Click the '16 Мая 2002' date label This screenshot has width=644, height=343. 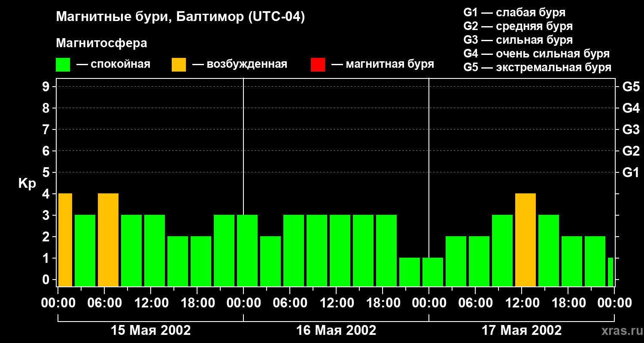click(x=336, y=330)
